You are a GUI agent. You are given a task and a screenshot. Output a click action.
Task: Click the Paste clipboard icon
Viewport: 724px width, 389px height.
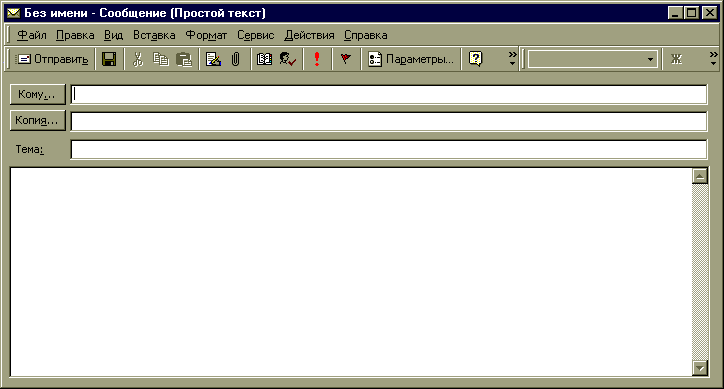[x=184, y=59]
